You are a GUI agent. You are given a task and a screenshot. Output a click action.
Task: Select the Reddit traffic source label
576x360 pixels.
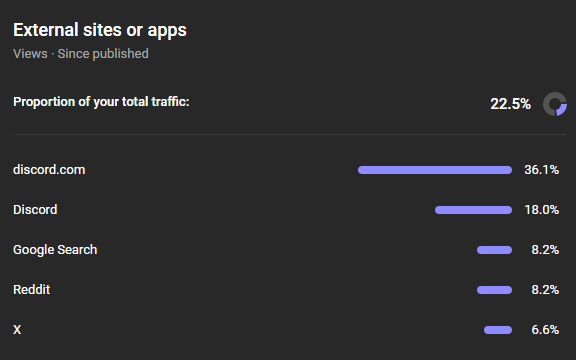click(32, 290)
